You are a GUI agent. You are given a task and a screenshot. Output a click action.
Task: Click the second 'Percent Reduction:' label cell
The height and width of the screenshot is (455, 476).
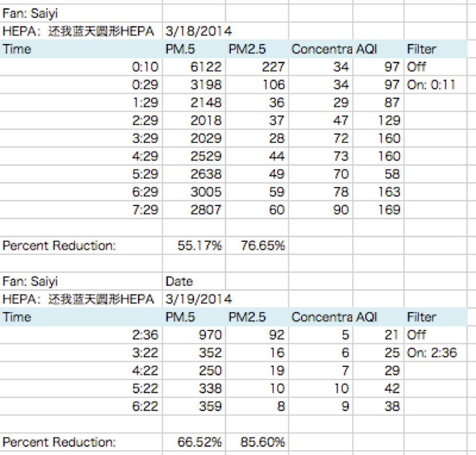click(x=81, y=442)
